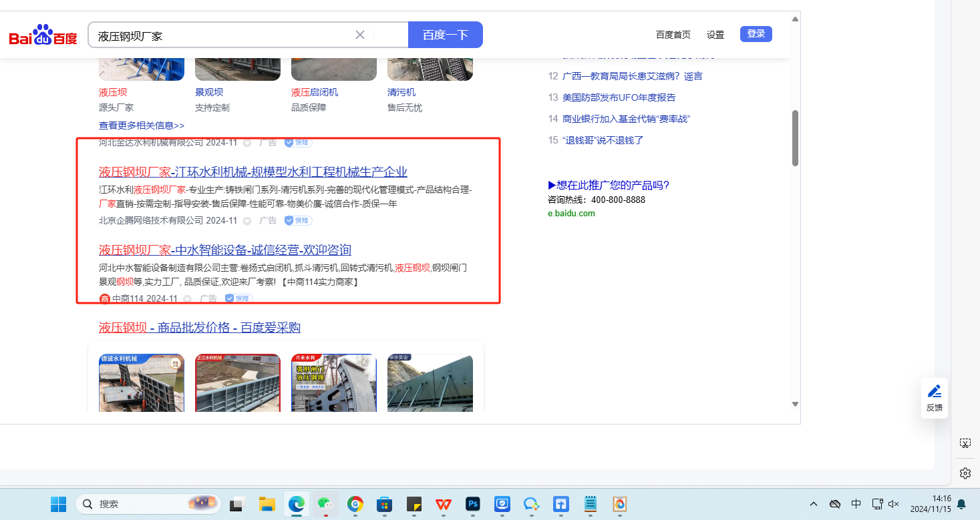Click the page's vertical scrollbar thumb

[795, 138]
